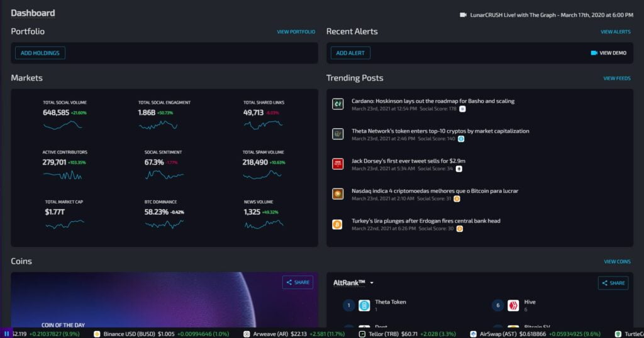Open Nasdaq indica 4 criptomoedas post
Viewport: 644px width, 338px height.
[435, 191]
